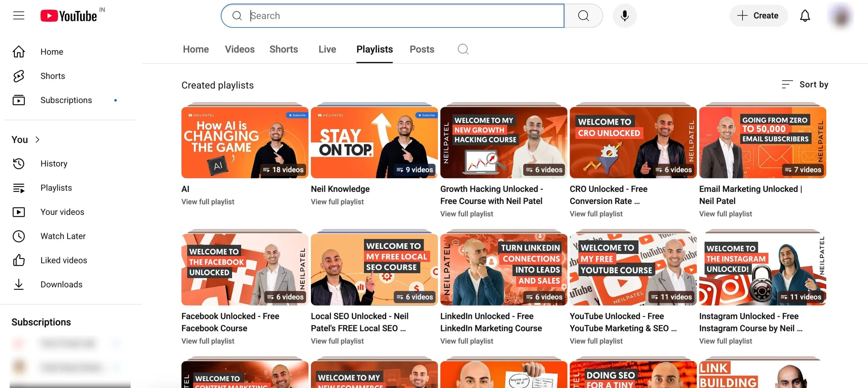Screen dimensions: 868x388
Task: Click the Liked videos thumbs-up icon
Action: point(19,260)
